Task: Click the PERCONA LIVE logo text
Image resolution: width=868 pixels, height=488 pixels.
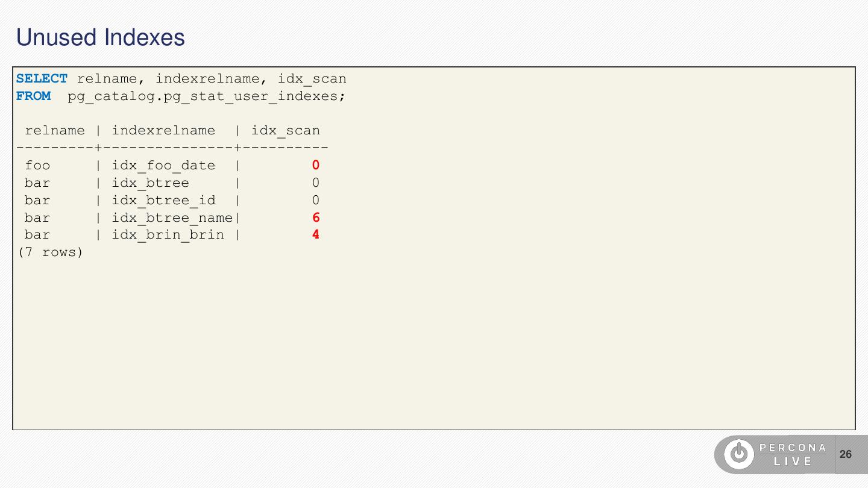Action: coord(793,454)
